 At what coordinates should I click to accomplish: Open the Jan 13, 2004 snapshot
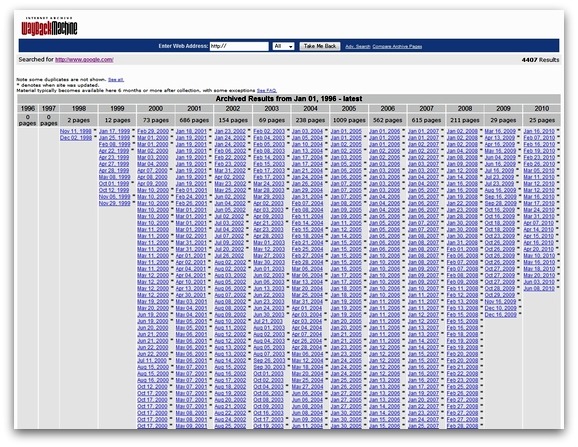click(307, 151)
